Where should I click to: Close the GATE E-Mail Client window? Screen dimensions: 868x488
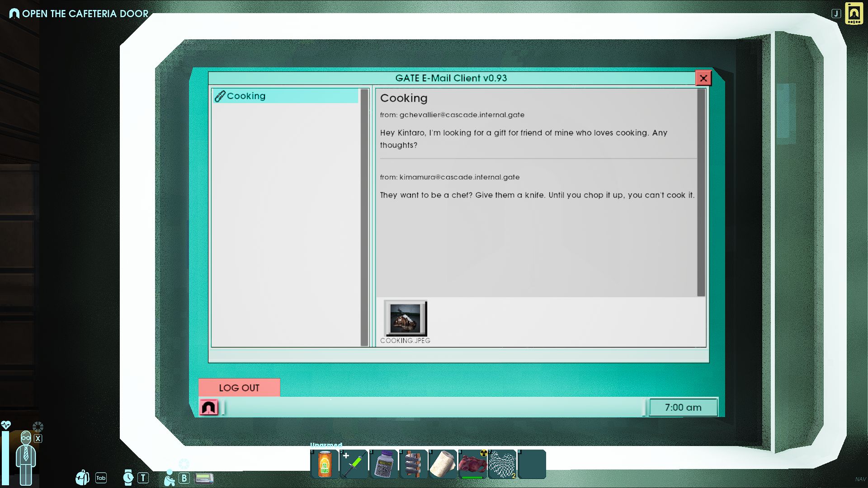tap(703, 78)
